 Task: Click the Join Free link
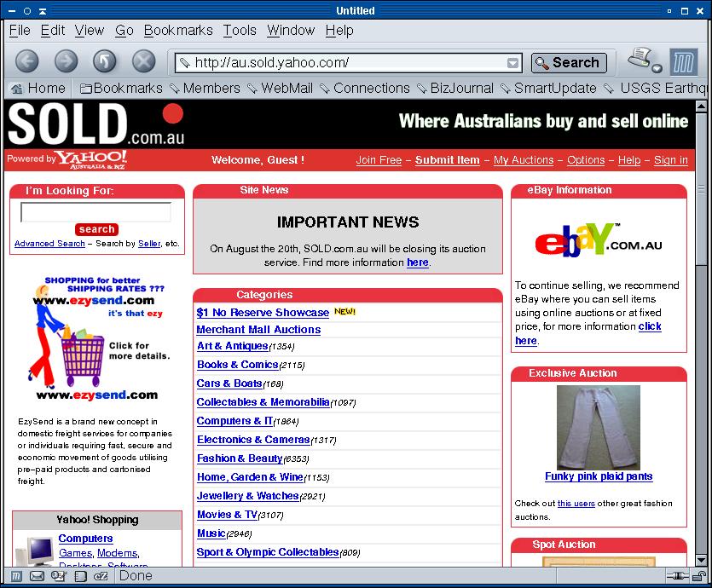point(379,159)
